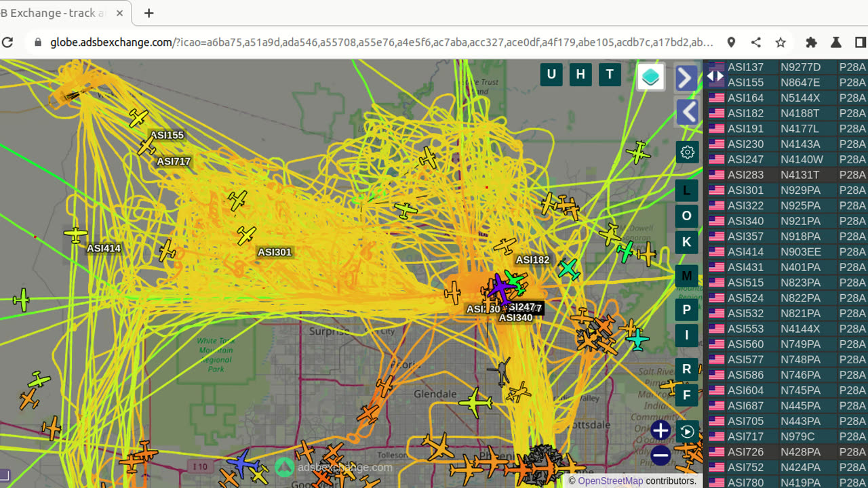Select ASI137 row in aircraft list
This screenshot has width=868, height=488.
point(787,67)
